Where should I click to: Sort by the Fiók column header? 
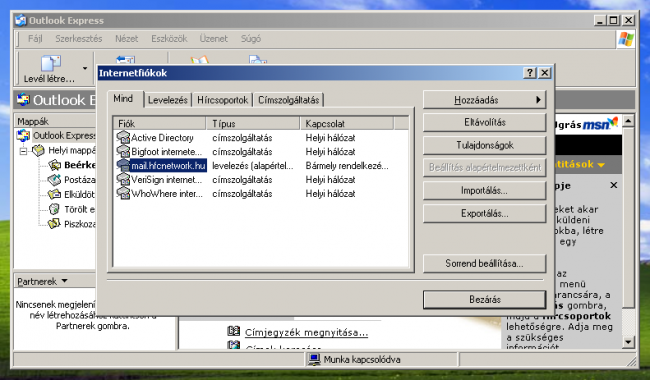pyautogui.click(x=160, y=123)
